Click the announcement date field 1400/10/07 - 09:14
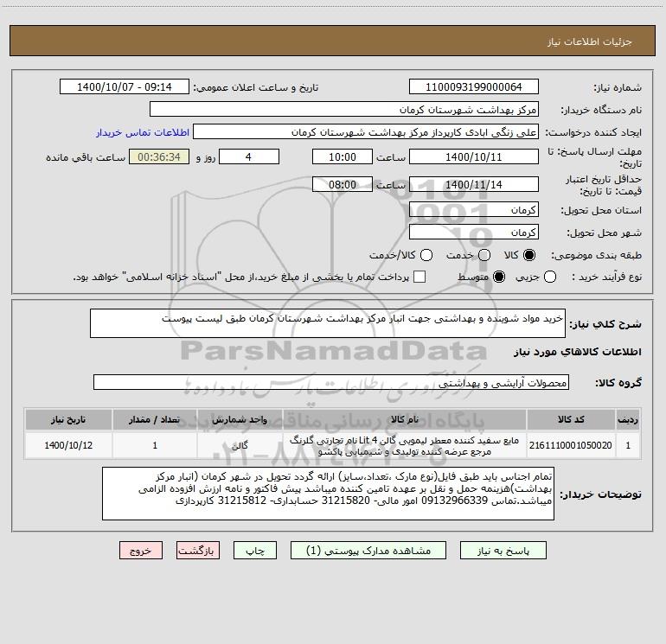Image resolution: width=666 pixels, height=644 pixels. click(x=125, y=87)
